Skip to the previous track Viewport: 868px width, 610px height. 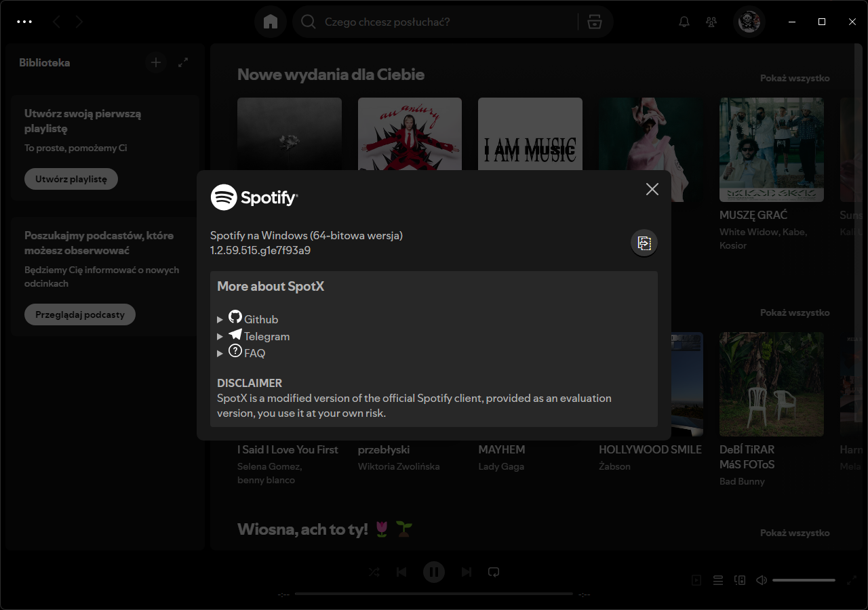[401, 572]
